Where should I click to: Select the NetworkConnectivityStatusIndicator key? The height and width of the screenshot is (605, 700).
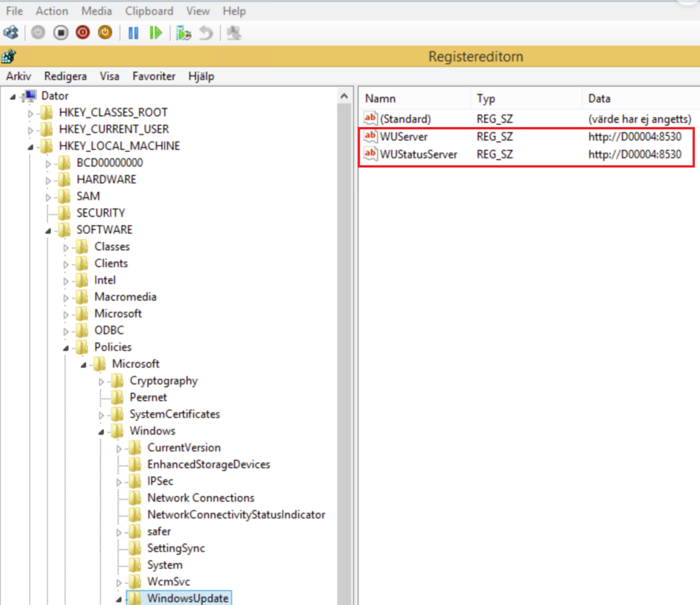point(236,515)
